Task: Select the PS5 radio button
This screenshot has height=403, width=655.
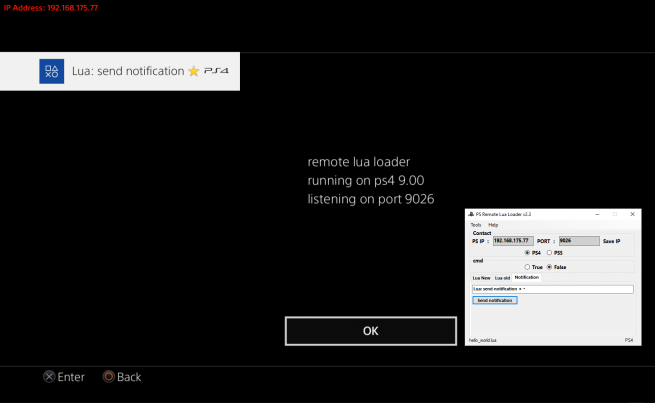Action: click(x=549, y=253)
